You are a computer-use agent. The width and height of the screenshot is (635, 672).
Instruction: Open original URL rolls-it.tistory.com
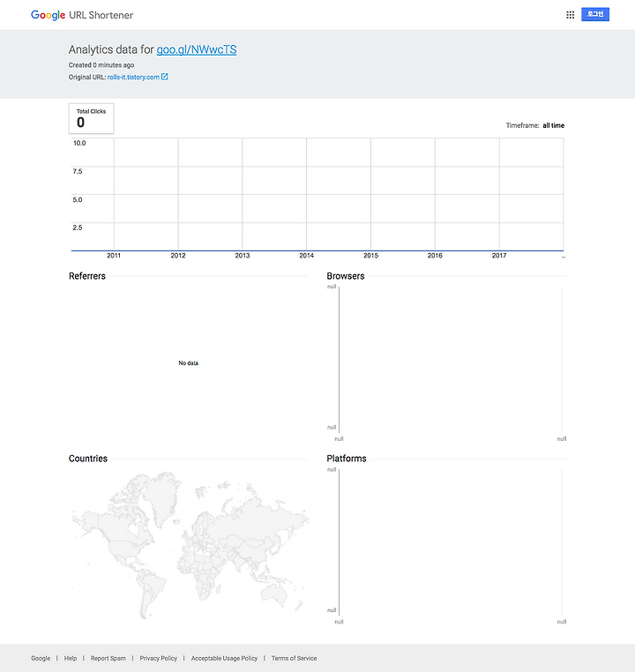(133, 77)
